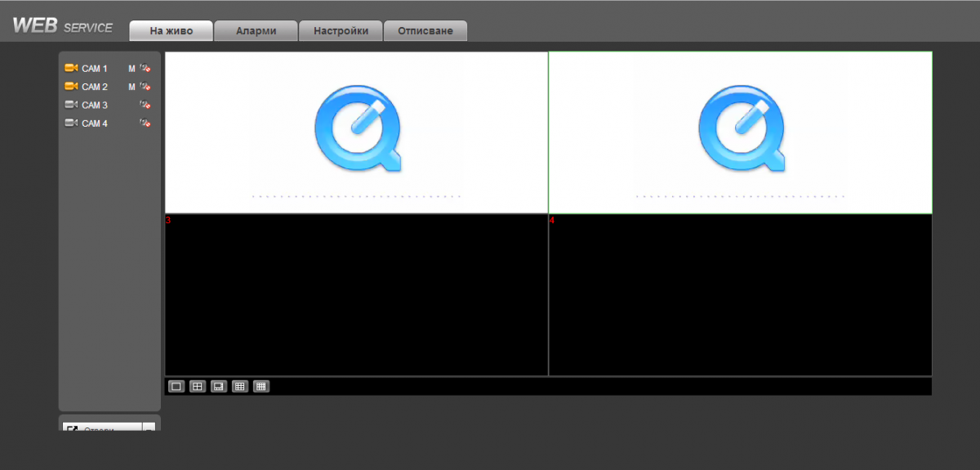Select the nine-window grid layout
This screenshot has height=470, width=980.
(x=239, y=387)
